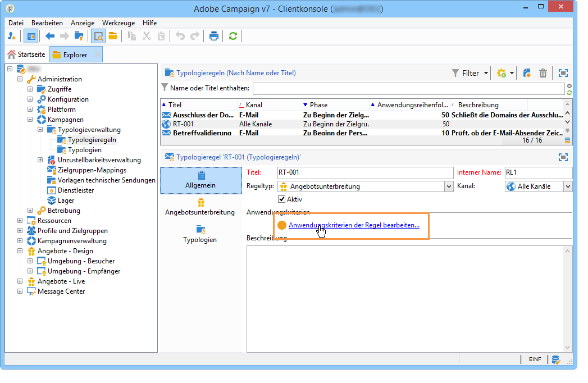Maximize the list pane with expand icon
The image size is (588, 383).
[x=563, y=73]
